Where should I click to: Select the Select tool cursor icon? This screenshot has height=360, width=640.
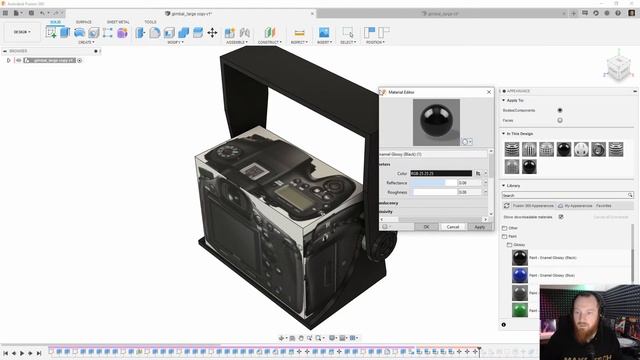point(348,32)
